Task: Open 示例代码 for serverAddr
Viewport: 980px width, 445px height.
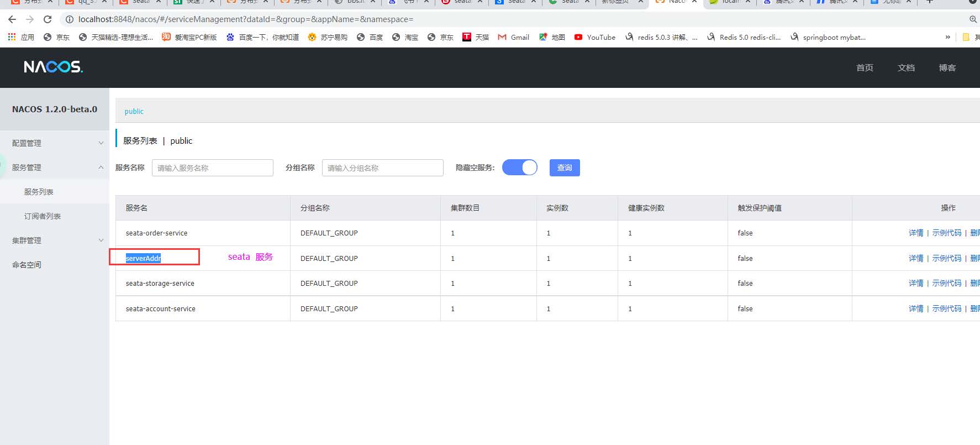Action: pyautogui.click(x=947, y=258)
